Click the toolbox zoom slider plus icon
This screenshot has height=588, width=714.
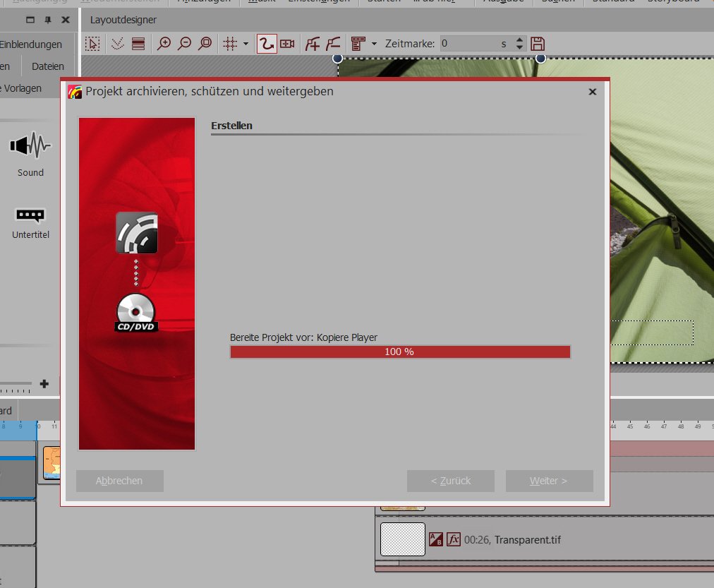pyautogui.click(x=44, y=384)
